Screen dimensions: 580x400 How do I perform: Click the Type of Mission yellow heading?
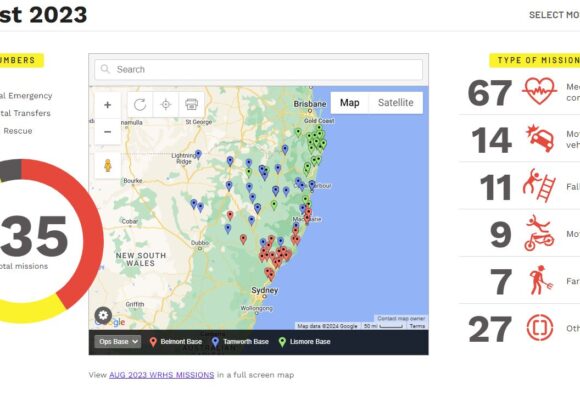(x=535, y=60)
